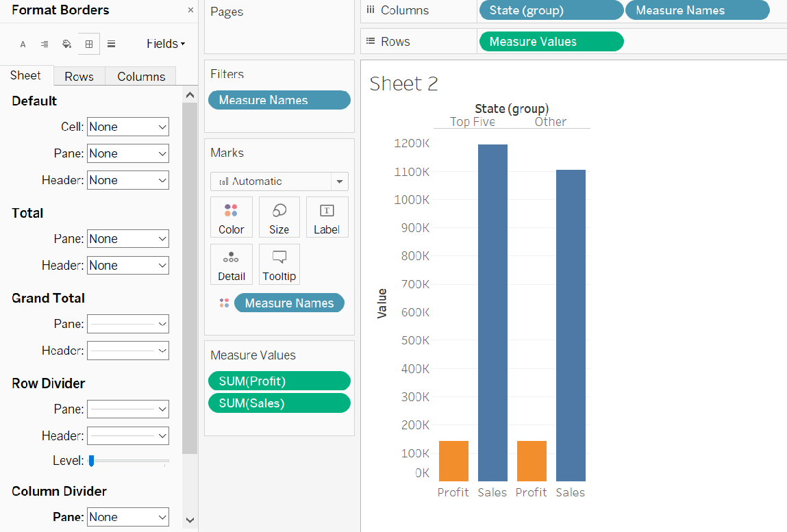The width and height of the screenshot is (787, 532).
Task: Open Grand Total Header border dropdown
Action: click(128, 351)
